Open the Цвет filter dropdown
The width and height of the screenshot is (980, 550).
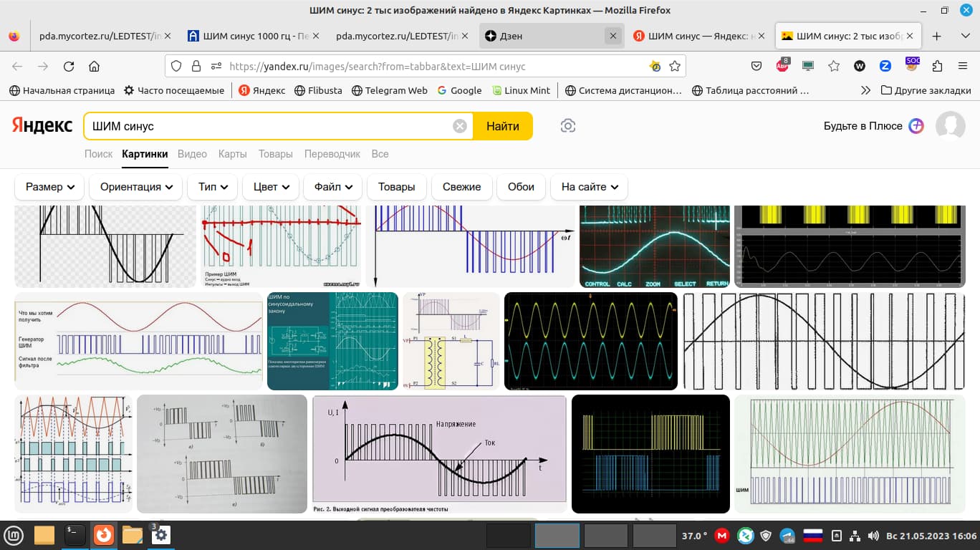(x=271, y=187)
